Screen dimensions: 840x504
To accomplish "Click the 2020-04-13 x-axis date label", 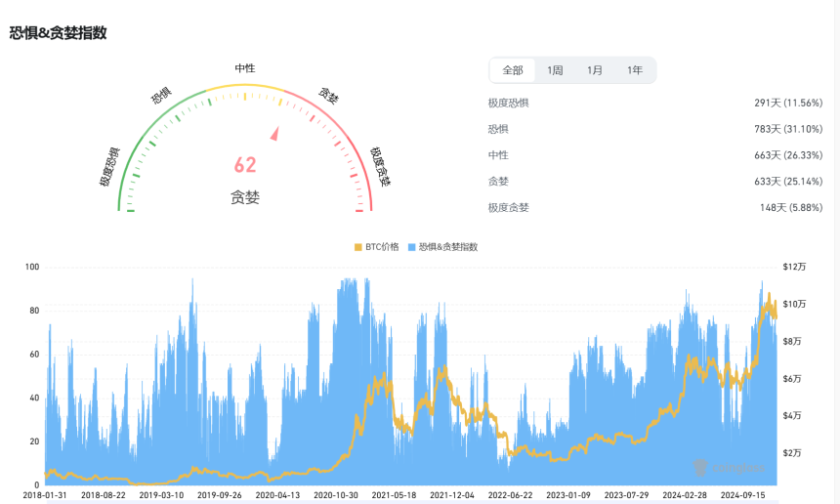I will tap(277, 495).
